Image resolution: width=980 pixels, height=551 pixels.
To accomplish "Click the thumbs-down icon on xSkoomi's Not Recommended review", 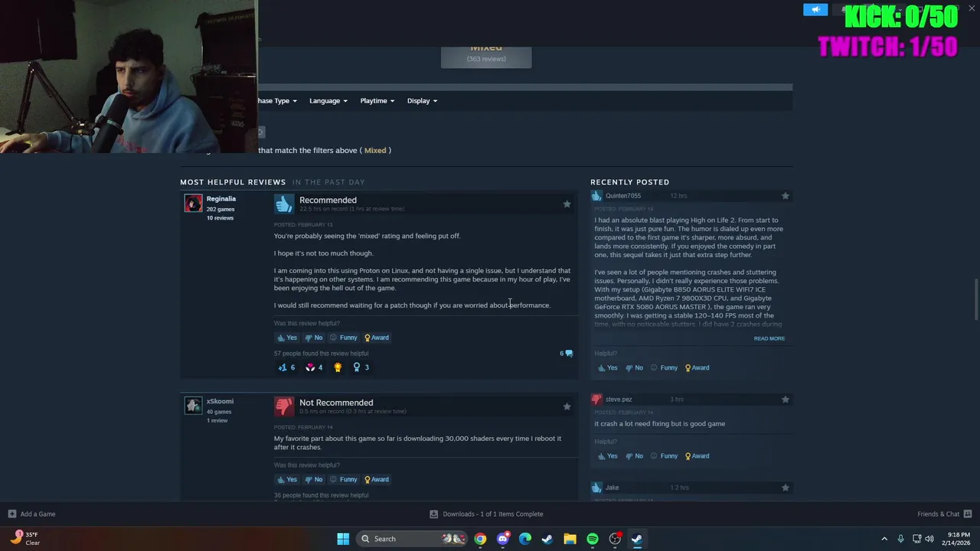I will pos(284,406).
